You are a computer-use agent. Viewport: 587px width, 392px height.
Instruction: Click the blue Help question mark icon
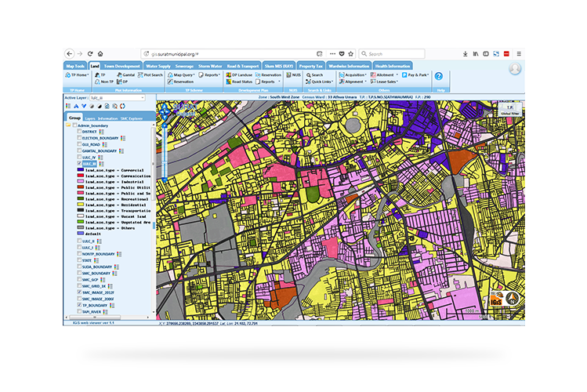point(438,76)
